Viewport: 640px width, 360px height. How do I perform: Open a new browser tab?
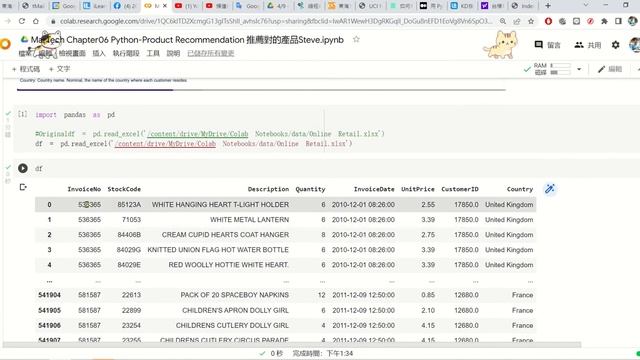[548, 6]
